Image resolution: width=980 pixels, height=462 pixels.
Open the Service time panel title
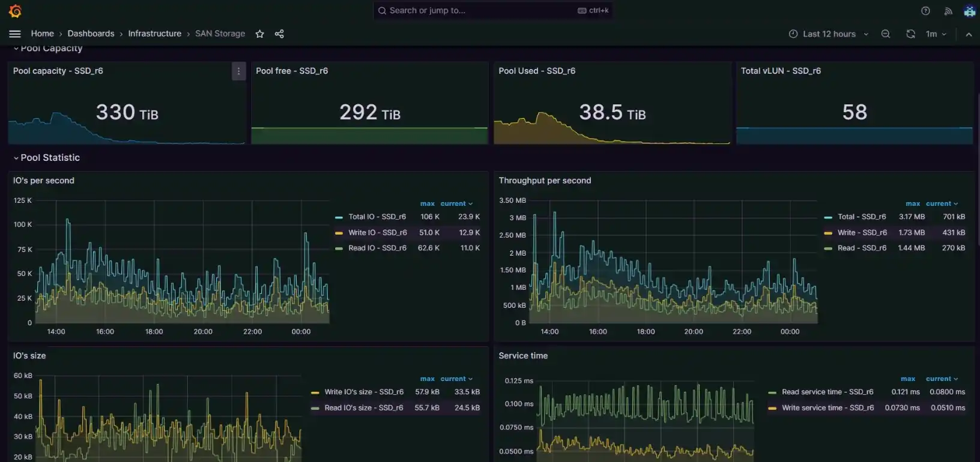(x=523, y=356)
